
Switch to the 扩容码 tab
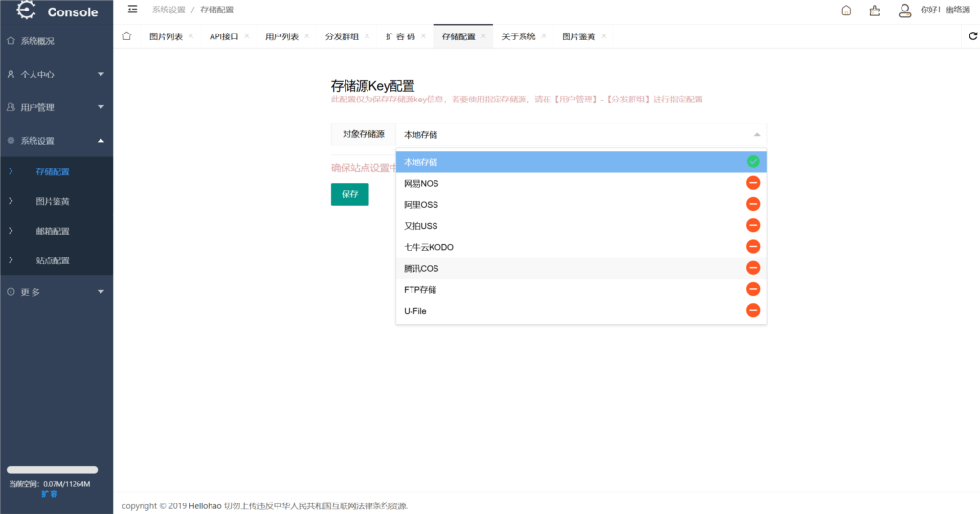point(400,36)
